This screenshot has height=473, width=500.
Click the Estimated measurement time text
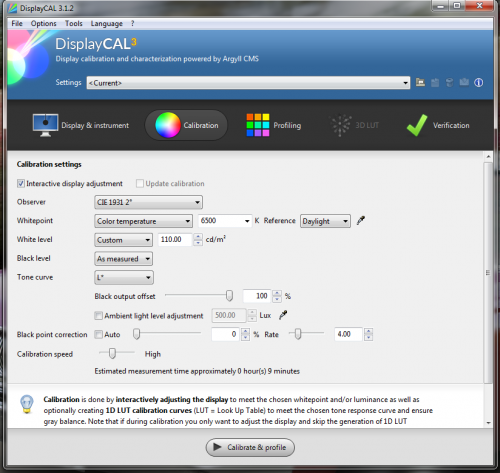pyautogui.click(x=197, y=371)
